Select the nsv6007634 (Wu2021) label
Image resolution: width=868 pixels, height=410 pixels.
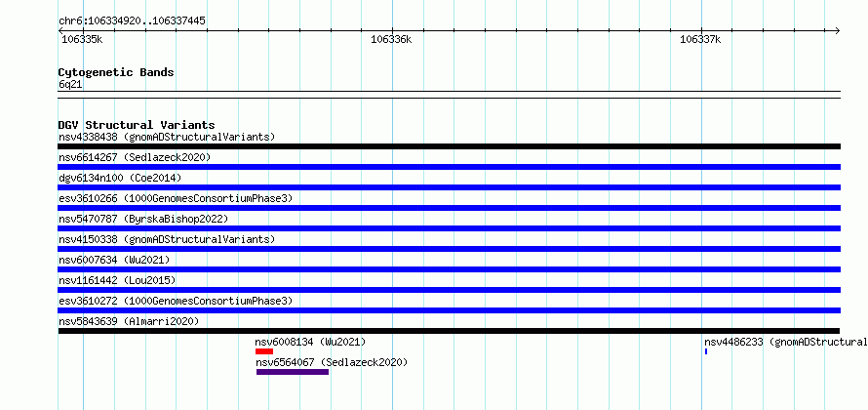114,260
